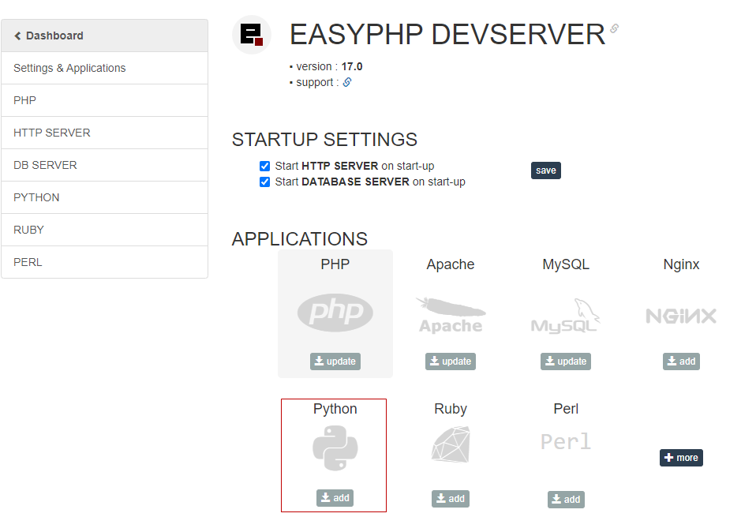The image size is (756, 532).
Task: Add the Ruby application
Action: click(451, 499)
